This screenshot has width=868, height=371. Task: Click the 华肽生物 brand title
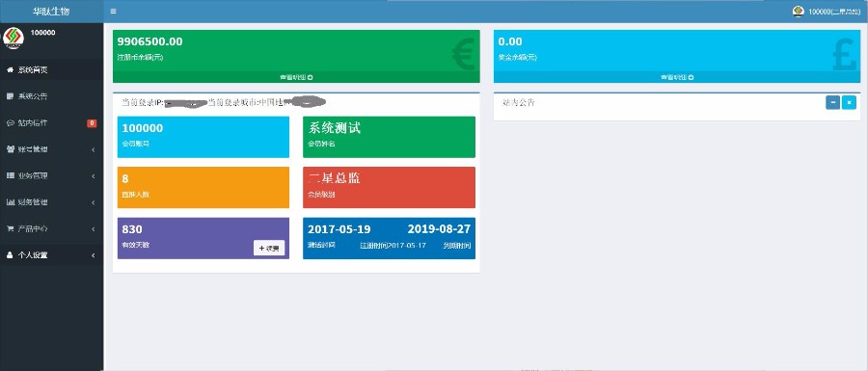click(51, 11)
